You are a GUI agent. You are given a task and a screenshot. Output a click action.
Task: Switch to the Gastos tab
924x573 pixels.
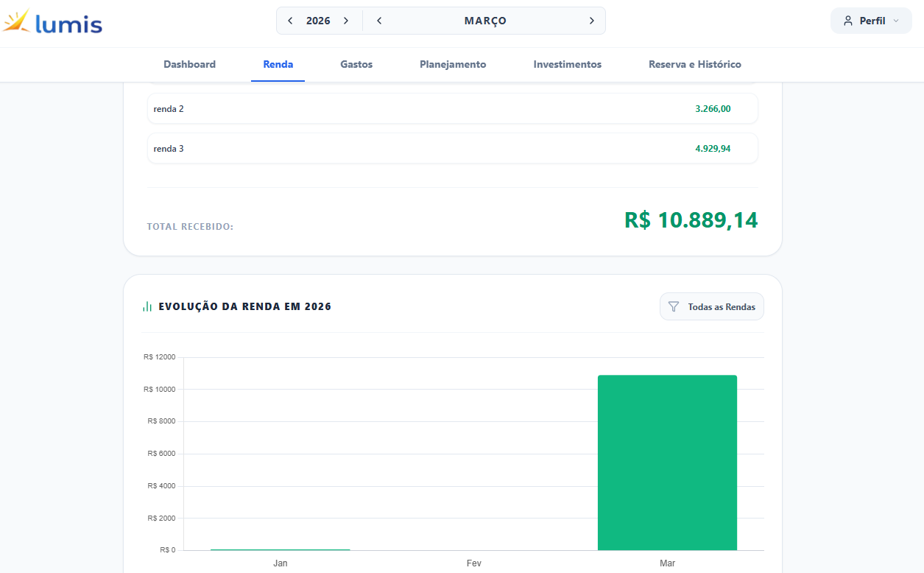click(356, 65)
